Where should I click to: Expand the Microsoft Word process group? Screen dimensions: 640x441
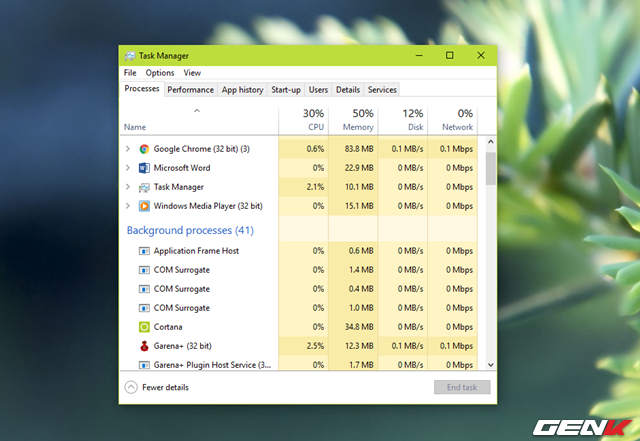tap(128, 168)
